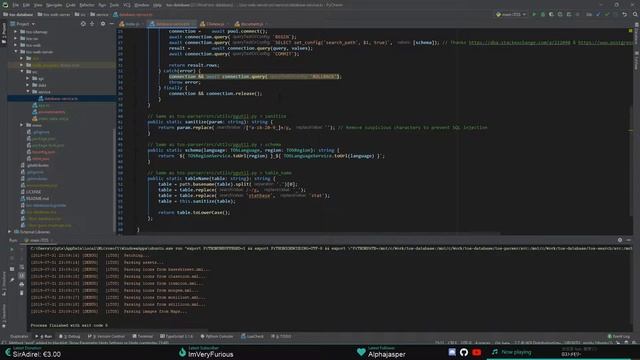The height and width of the screenshot is (360, 640).
Task: Select database-service.ts editor tab
Action: [x=172, y=24]
